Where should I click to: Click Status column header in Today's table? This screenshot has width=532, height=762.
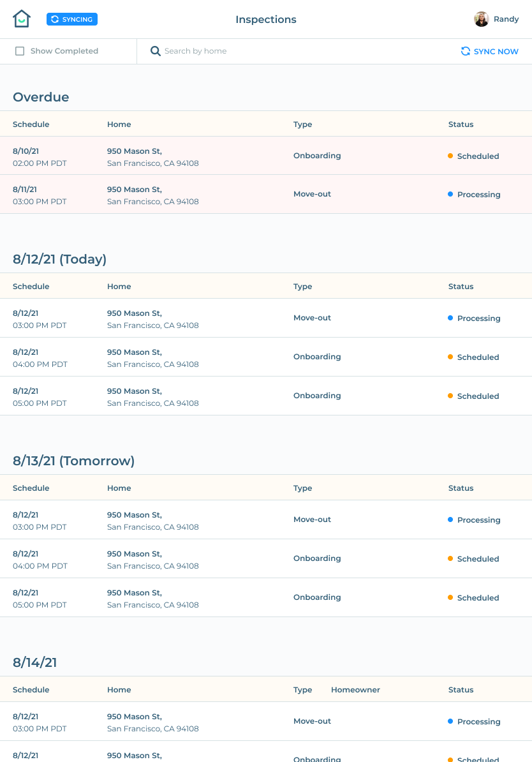(461, 287)
